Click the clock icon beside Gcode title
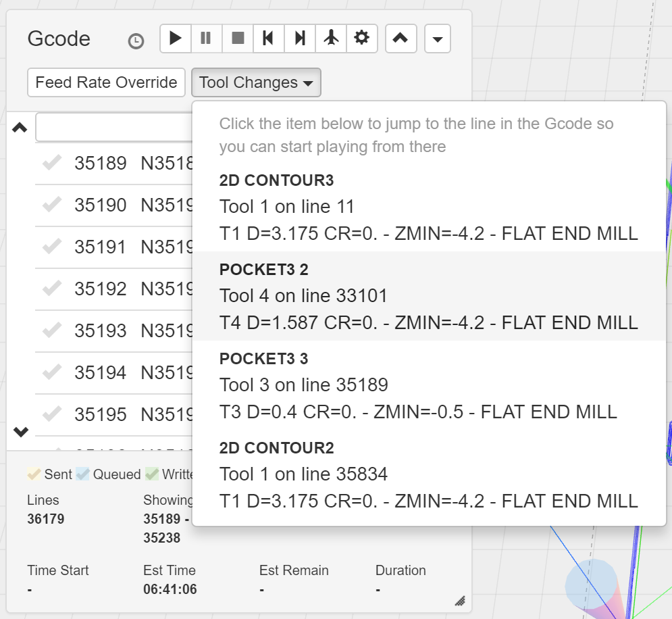 [136, 41]
